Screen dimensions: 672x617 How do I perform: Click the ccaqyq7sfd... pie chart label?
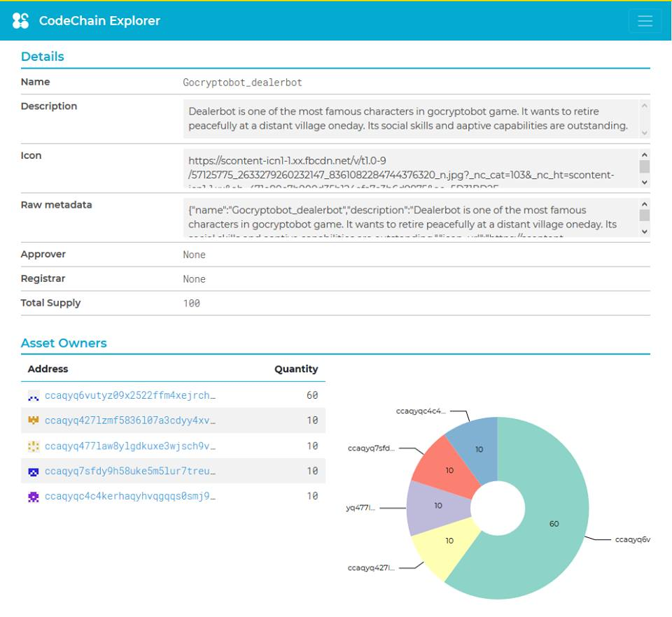coord(371,448)
